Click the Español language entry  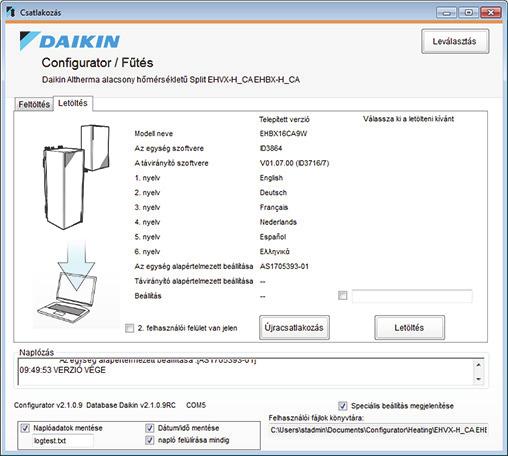coord(273,237)
